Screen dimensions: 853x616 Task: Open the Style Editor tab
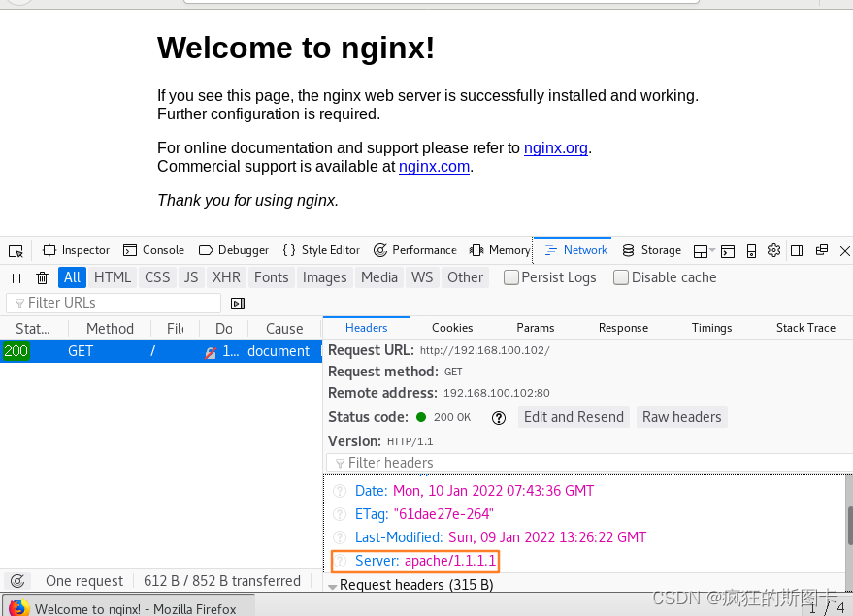(x=321, y=250)
